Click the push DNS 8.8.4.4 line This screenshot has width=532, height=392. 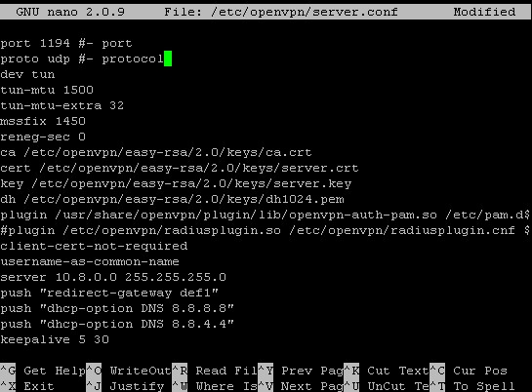[117, 324]
